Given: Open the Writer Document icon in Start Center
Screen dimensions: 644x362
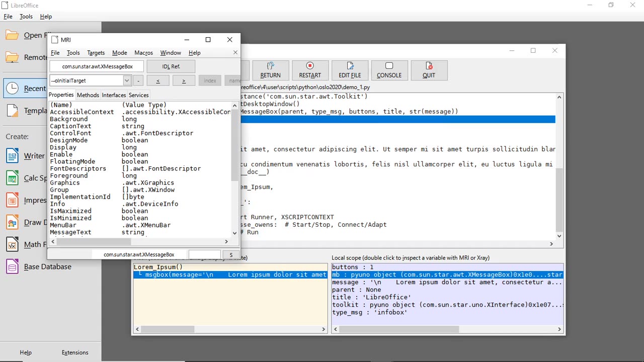Looking at the screenshot, I should point(13,156).
